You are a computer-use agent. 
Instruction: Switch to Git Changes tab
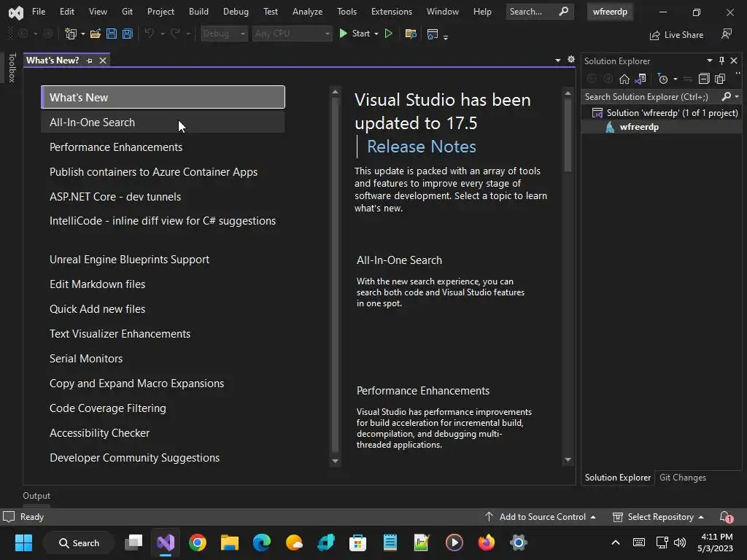coord(683,478)
